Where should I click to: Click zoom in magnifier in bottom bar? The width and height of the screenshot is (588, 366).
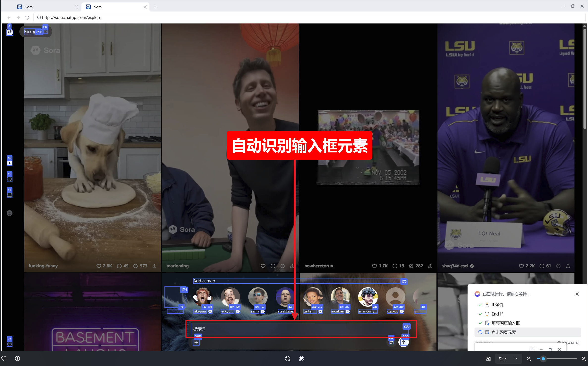click(x=584, y=359)
